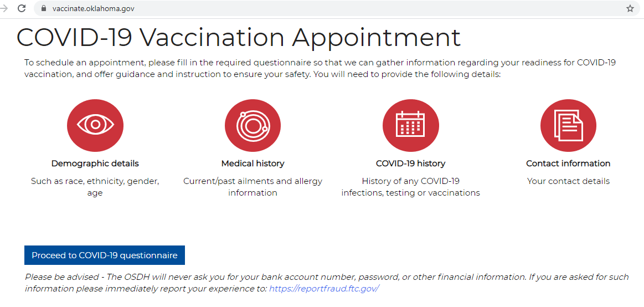Click the documents Contact information icon
Image resolution: width=644 pixels, height=307 pixels.
click(x=569, y=125)
